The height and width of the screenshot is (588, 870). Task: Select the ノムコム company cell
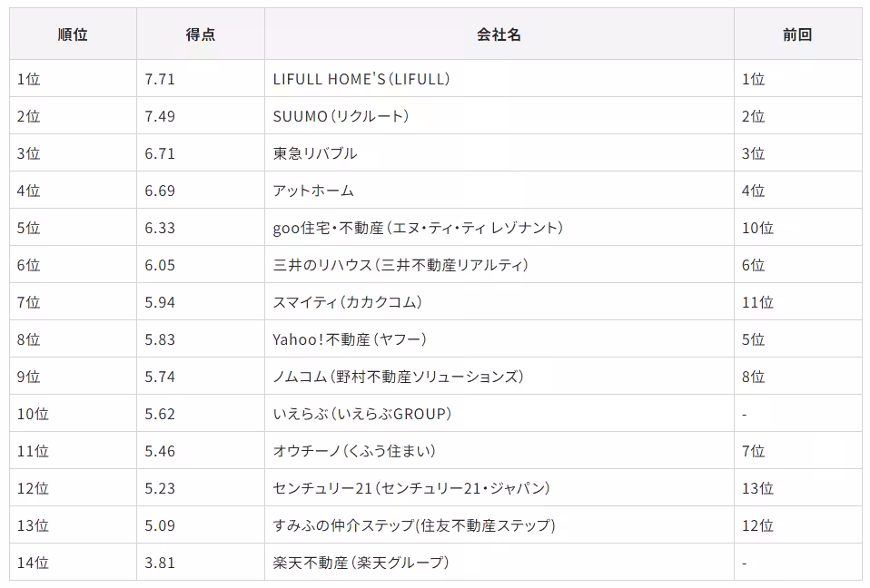click(x=399, y=377)
